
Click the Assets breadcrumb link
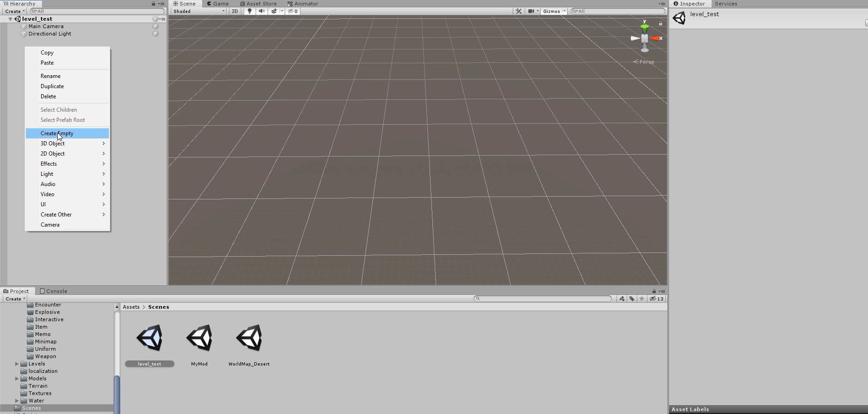click(x=131, y=307)
